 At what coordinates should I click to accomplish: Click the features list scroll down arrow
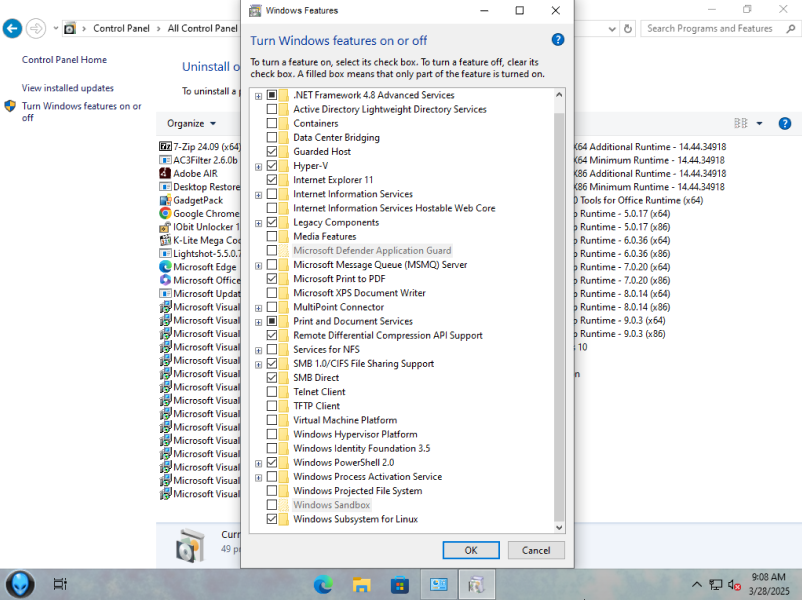click(559, 527)
